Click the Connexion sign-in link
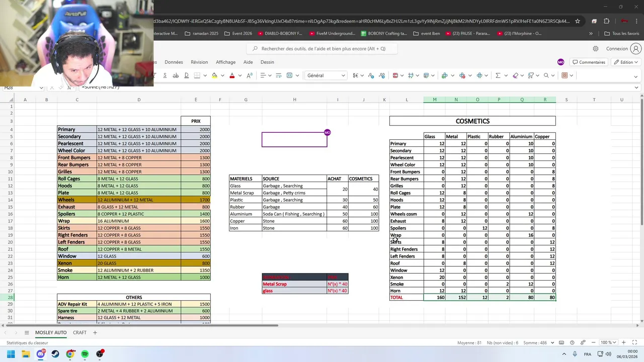The height and width of the screenshot is (362, 644). pos(617,49)
